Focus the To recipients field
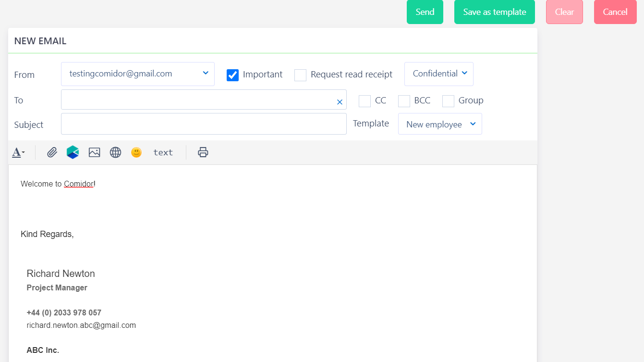The height and width of the screenshot is (362, 644). [x=204, y=100]
